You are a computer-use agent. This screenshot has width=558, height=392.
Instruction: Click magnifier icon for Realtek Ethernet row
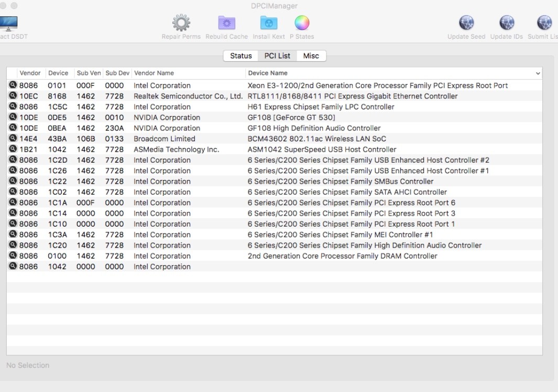click(13, 96)
